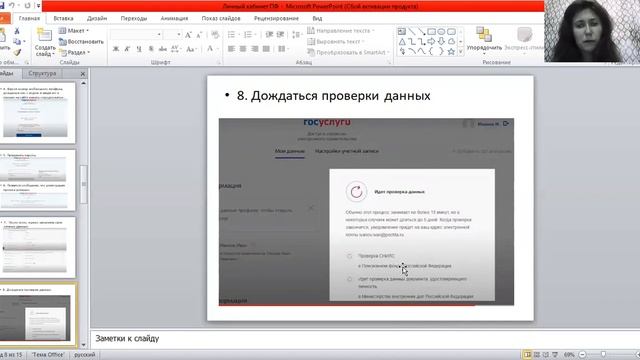
Task: Click the Format Painter brush icon
Action: click(x=17, y=52)
